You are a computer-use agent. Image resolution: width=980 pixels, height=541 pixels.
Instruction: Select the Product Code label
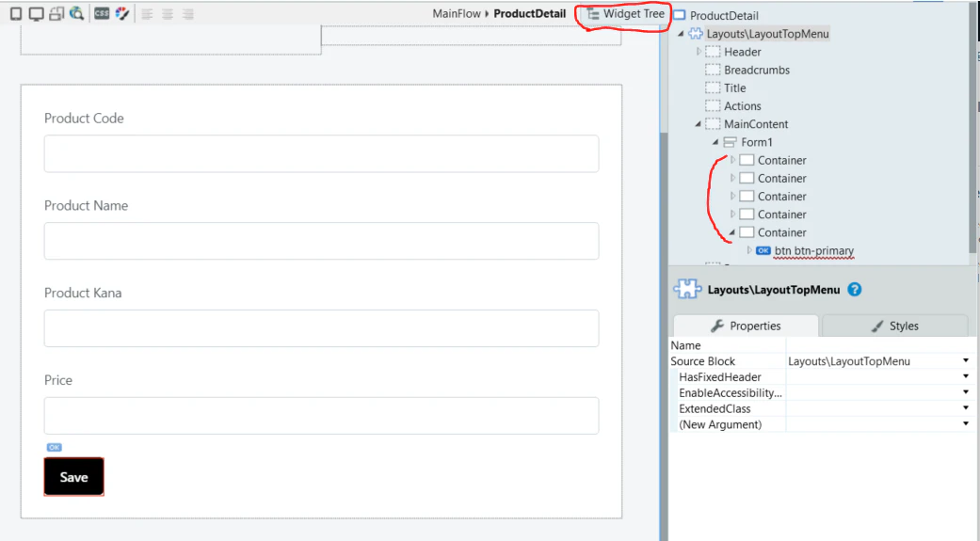point(84,118)
